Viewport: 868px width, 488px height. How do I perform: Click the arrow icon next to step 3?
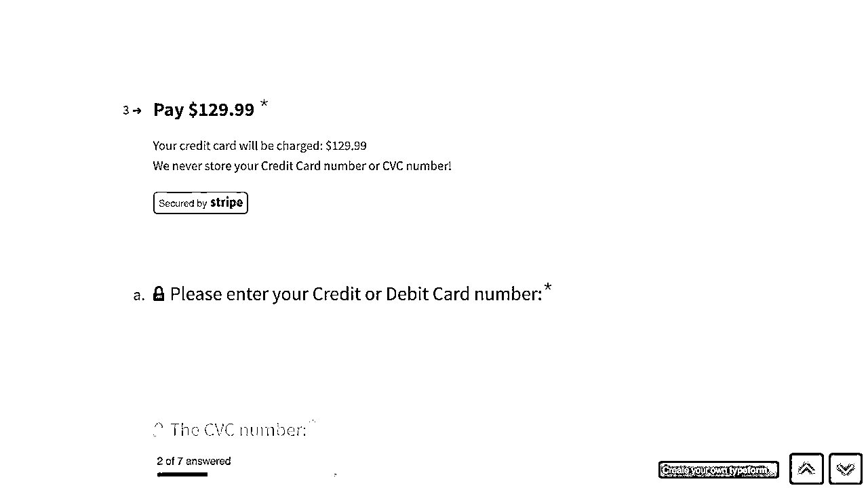[137, 110]
